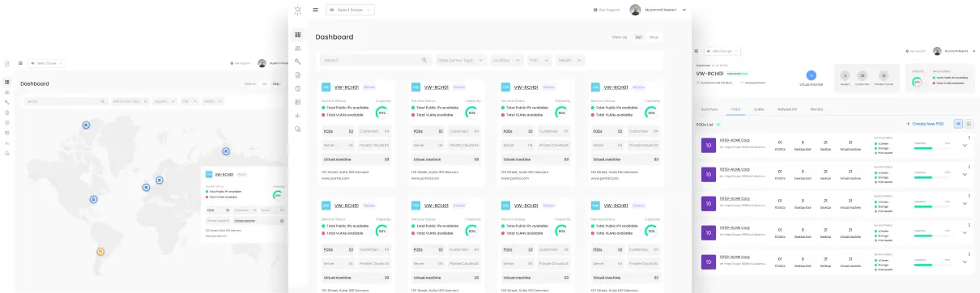980x293 pixels.
Task: Click the app logo in center window
Action: coord(298,10)
